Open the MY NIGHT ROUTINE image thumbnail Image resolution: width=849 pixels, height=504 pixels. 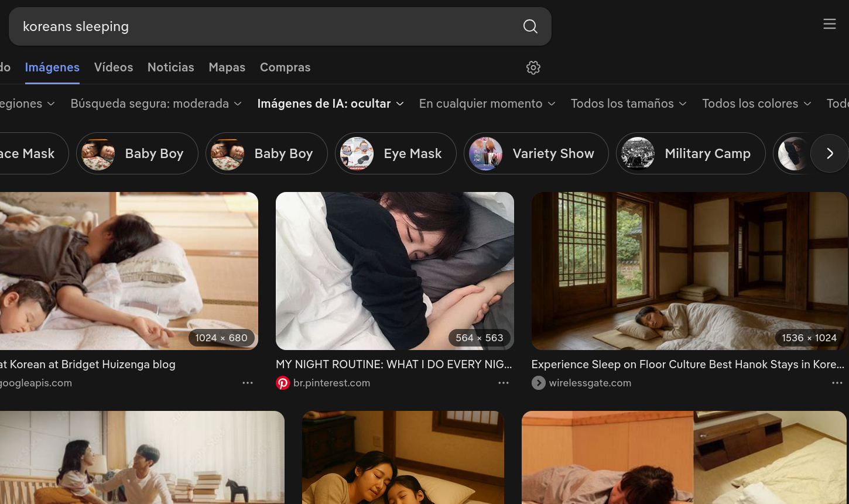[395, 271]
